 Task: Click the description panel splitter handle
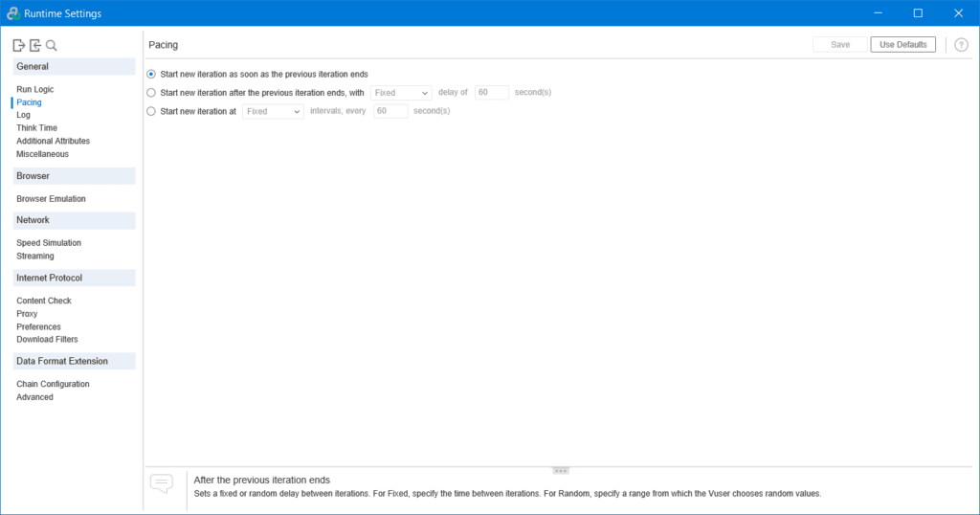pyautogui.click(x=560, y=471)
